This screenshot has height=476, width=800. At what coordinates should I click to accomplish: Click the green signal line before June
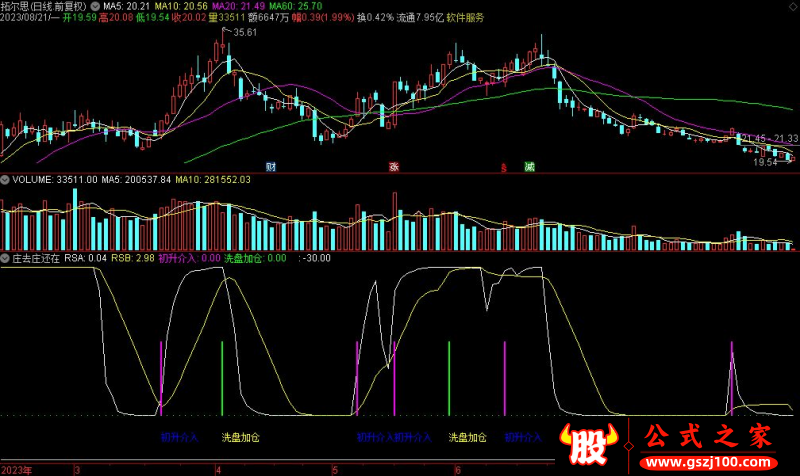click(449, 378)
